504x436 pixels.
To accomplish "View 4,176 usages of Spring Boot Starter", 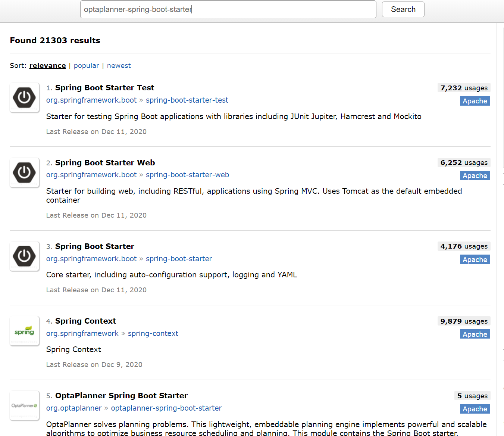I will [x=464, y=246].
